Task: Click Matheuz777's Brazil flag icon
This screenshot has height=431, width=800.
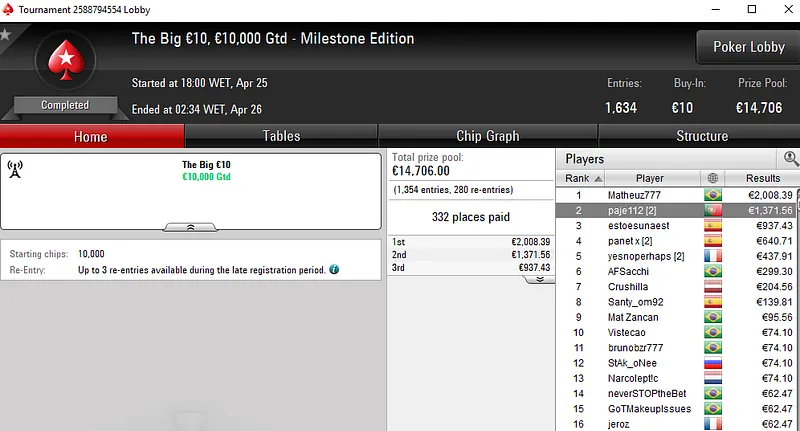Action: [712, 194]
